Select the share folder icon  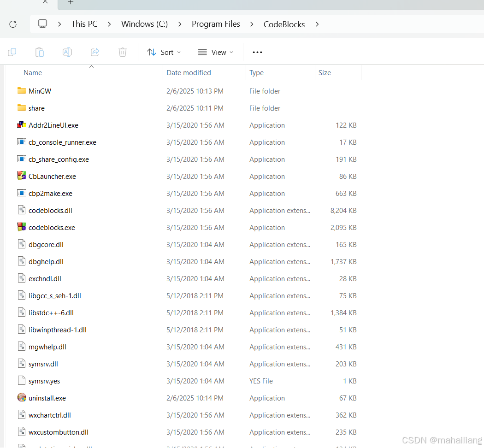click(22, 108)
